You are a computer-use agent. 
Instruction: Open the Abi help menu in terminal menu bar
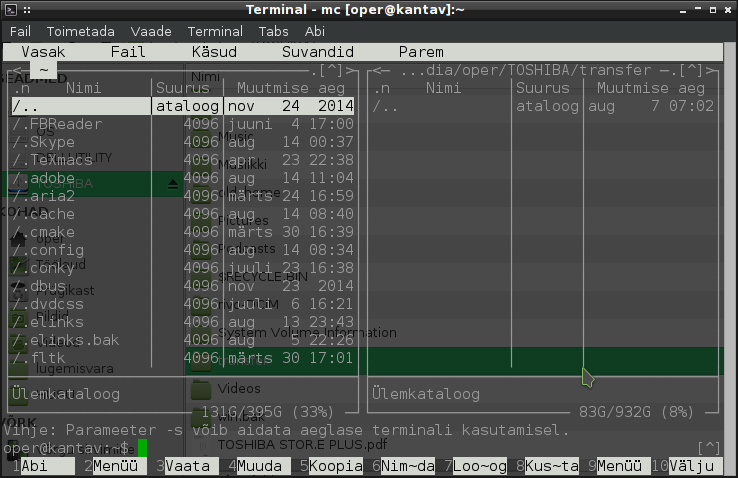point(315,32)
